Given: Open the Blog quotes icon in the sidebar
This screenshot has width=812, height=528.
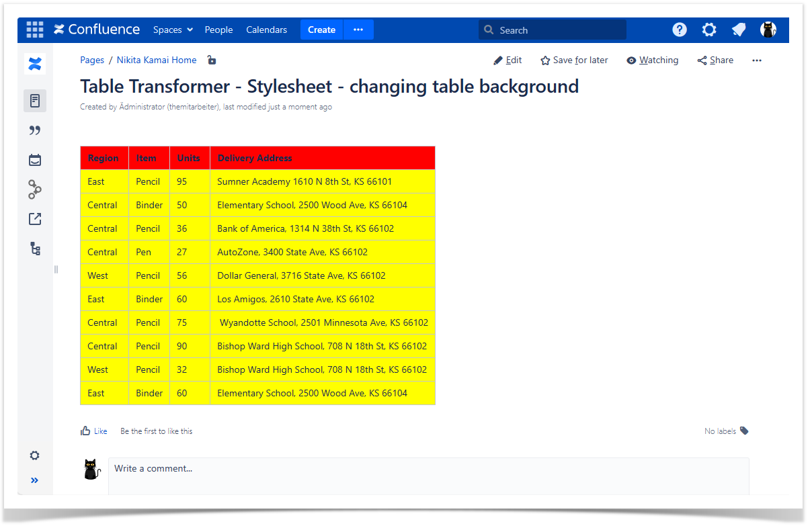Looking at the screenshot, I should tap(35, 130).
